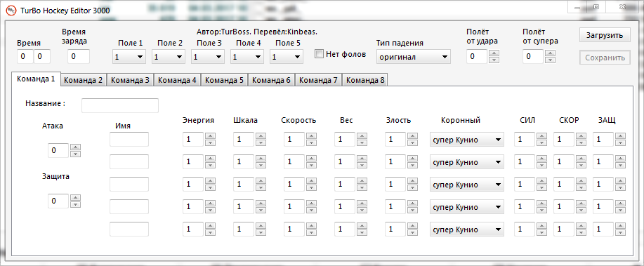Decrease the Атака value
The width and height of the screenshot is (644, 266).
pos(76,154)
